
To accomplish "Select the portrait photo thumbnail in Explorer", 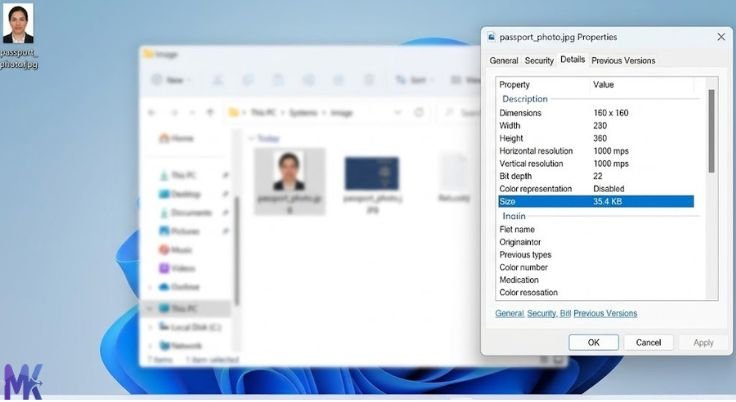I will coord(289,181).
